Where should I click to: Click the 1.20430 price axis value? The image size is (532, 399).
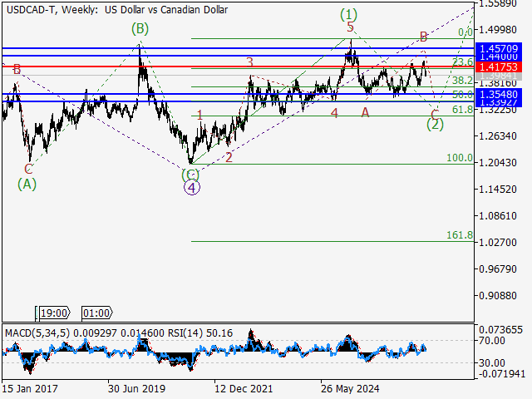click(x=498, y=163)
